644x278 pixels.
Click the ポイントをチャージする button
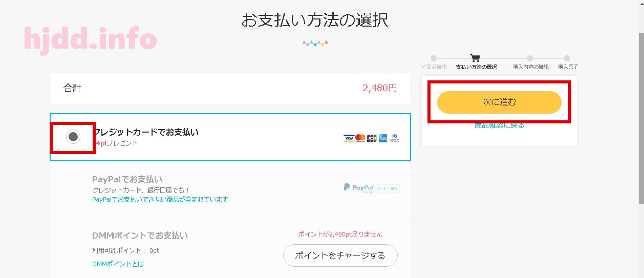click(x=340, y=255)
